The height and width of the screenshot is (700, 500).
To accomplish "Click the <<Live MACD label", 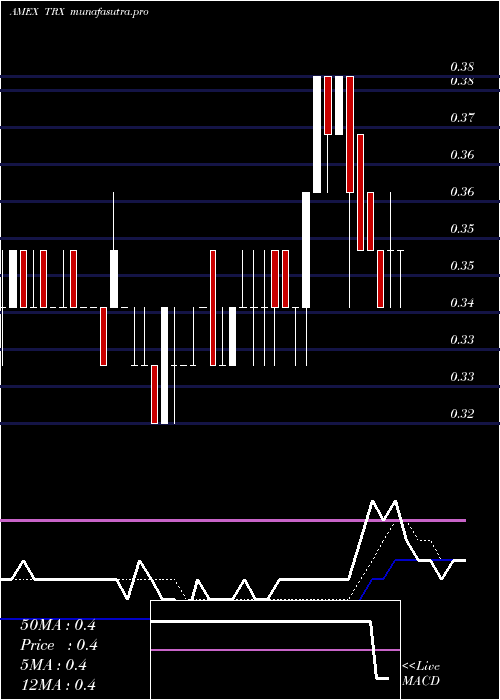I will point(421,674).
